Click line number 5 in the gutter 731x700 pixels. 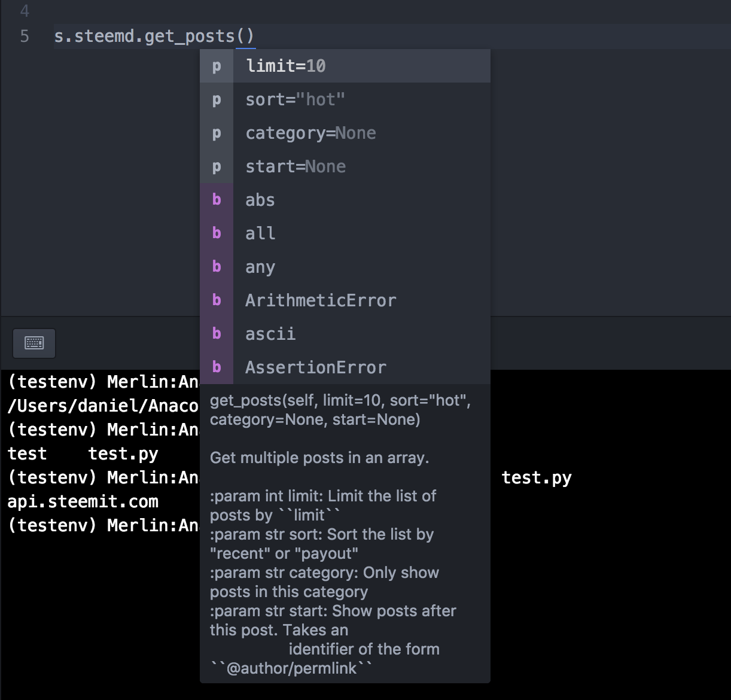pyautogui.click(x=25, y=36)
